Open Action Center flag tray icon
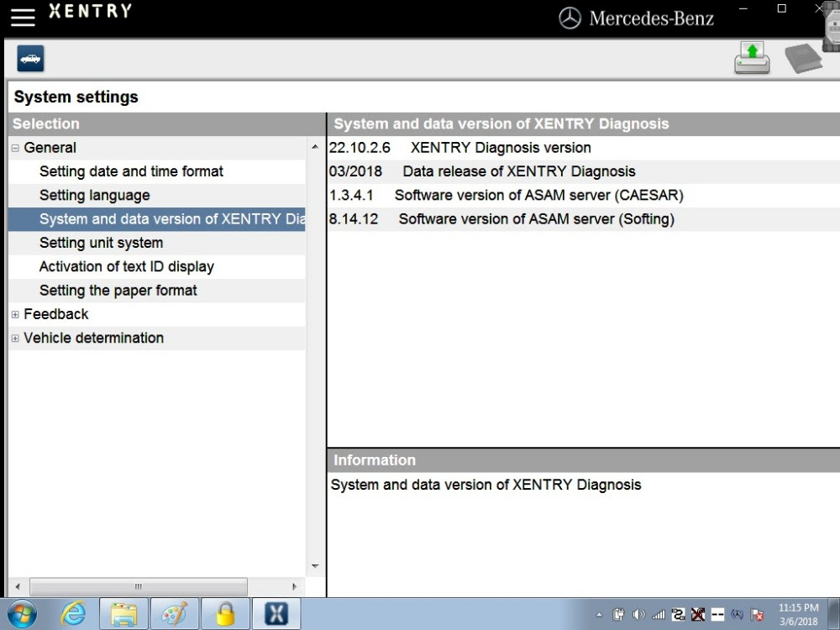Viewport: 840px width, 630px height. 757,615
